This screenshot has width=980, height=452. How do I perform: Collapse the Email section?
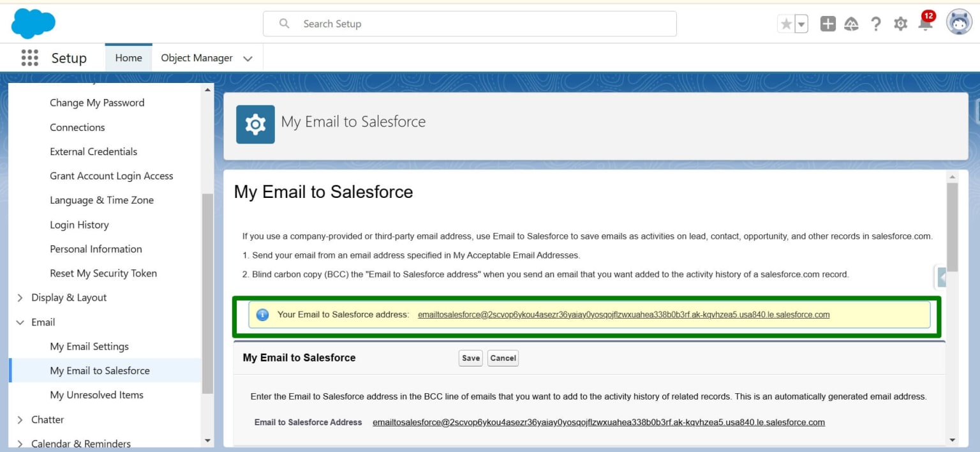[20, 322]
